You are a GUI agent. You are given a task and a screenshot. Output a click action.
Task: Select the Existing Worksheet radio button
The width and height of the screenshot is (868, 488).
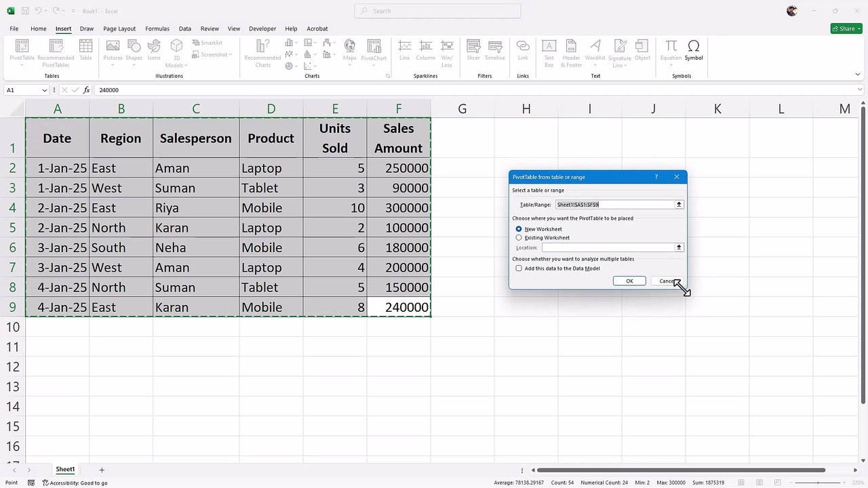coord(519,238)
